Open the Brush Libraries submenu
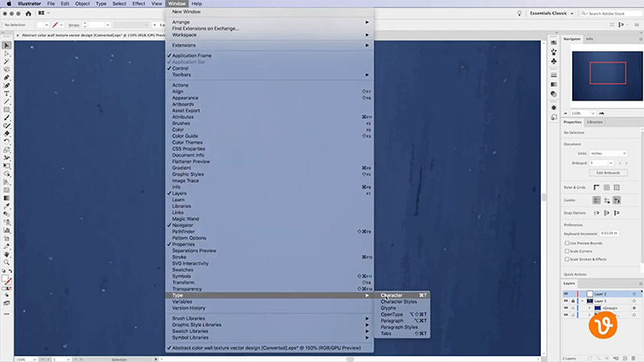 click(270, 318)
